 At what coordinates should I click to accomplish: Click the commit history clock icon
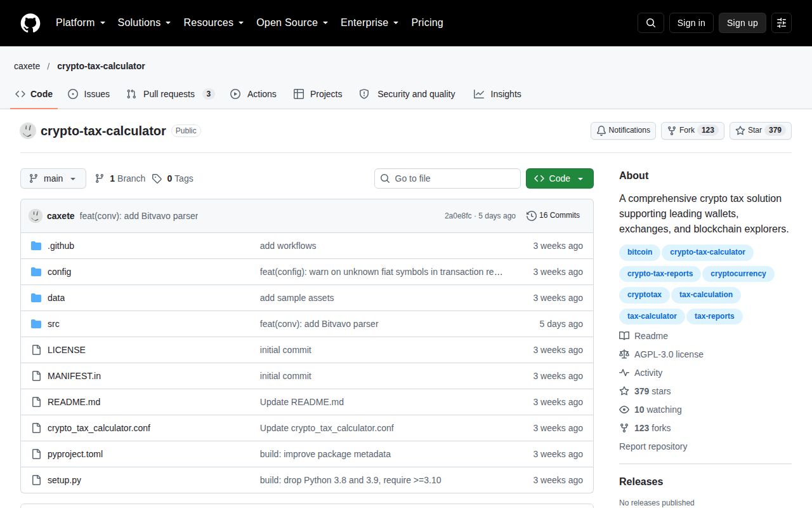pyautogui.click(x=532, y=215)
